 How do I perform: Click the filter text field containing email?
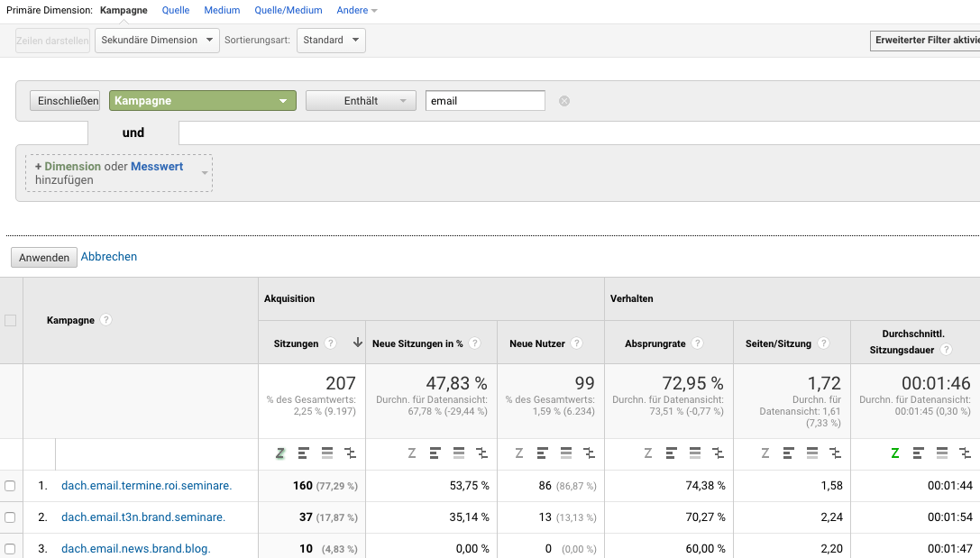pyautogui.click(x=485, y=101)
